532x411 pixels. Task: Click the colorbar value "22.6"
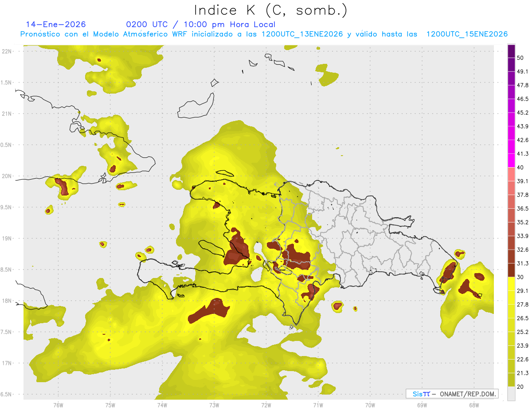click(x=523, y=360)
